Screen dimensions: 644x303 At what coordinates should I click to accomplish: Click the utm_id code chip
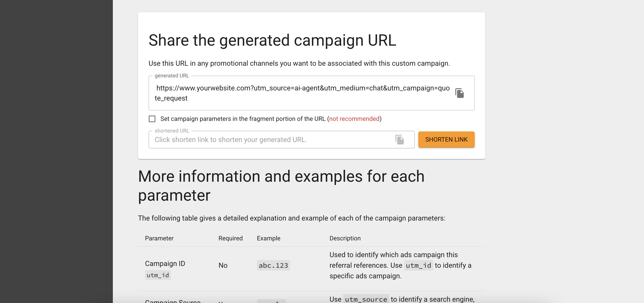[158, 275]
